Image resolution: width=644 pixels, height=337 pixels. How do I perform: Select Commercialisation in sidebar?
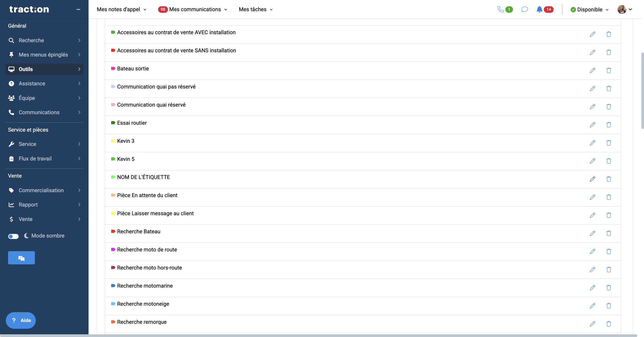click(41, 190)
